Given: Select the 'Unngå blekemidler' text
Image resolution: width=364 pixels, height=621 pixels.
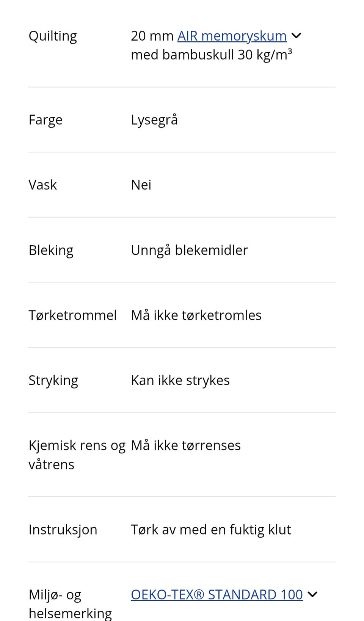Looking at the screenshot, I should click(x=189, y=250).
